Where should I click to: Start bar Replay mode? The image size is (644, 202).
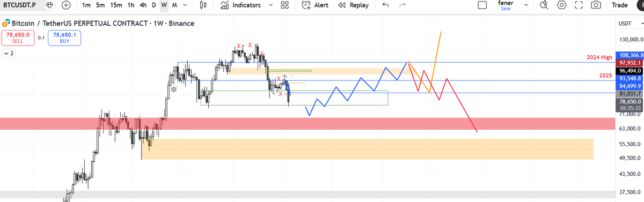click(x=354, y=5)
